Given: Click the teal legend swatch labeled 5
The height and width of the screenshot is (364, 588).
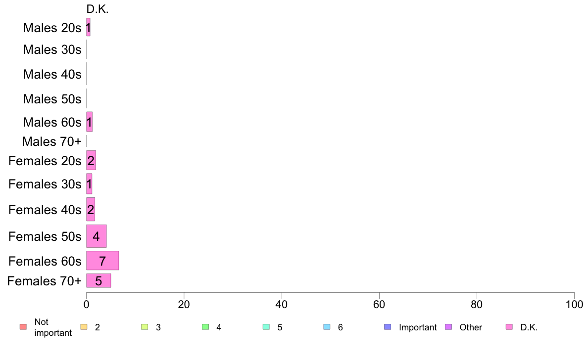Looking at the screenshot, I should tap(266, 327).
